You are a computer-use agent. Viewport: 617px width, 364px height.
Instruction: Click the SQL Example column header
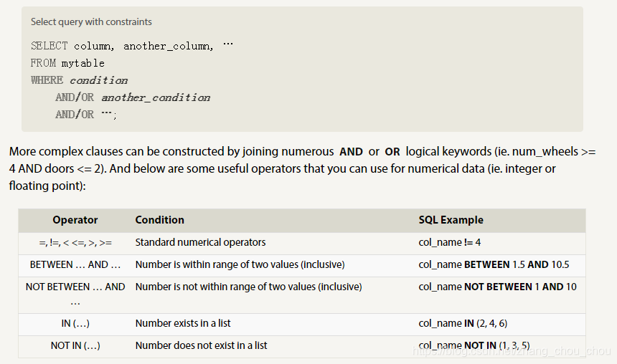click(x=451, y=220)
